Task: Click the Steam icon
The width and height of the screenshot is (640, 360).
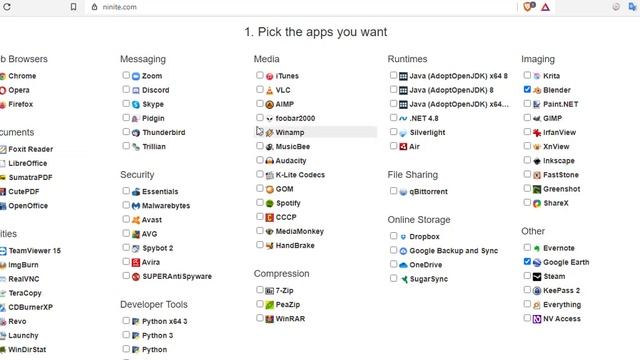Action: [x=537, y=277]
